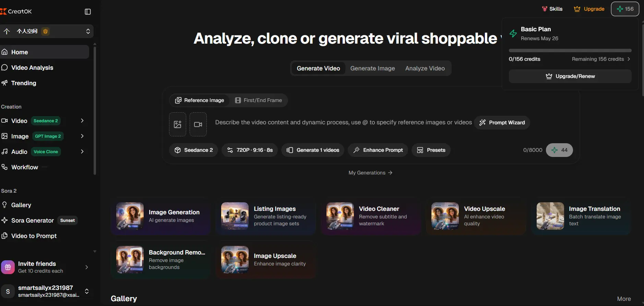Click the Basic Plan lightning icon
Viewport: 644px width, 306px height.
coord(513,33)
